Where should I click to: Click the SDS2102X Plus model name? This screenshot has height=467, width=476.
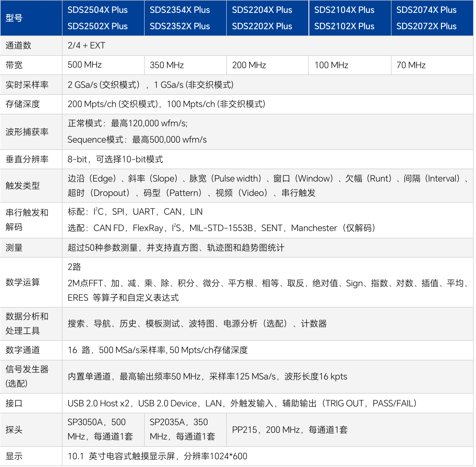click(344, 26)
